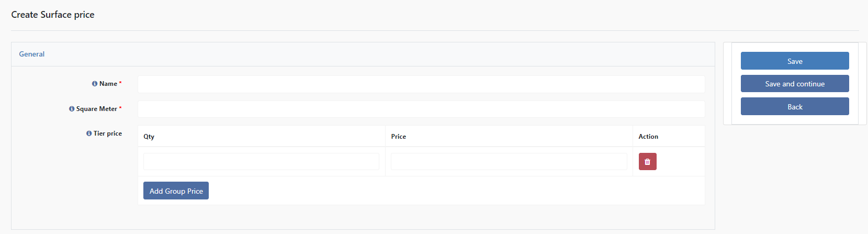Click the info icon beside Tier price
Viewport: 868px width, 234px height.
pyautogui.click(x=89, y=133)
